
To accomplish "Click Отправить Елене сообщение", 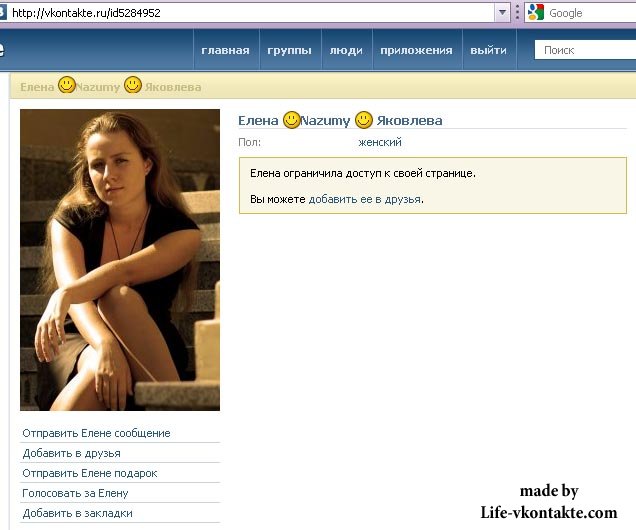I will point(96,433).
